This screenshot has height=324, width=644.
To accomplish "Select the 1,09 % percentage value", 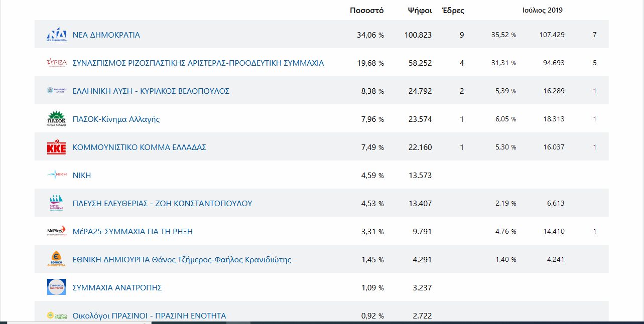I will [x=373, y=288].
